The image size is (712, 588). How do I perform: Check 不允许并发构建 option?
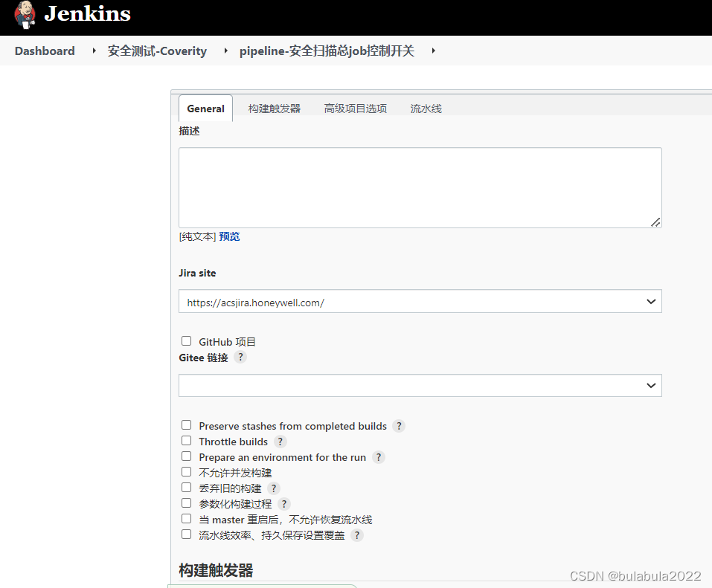pyautogui.click(x=186, y=471)
